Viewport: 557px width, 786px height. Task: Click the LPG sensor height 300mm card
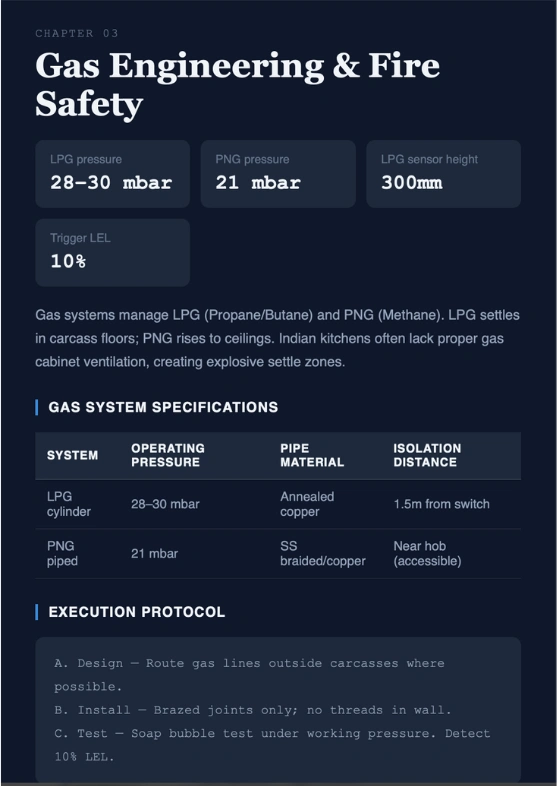(444, 173)
